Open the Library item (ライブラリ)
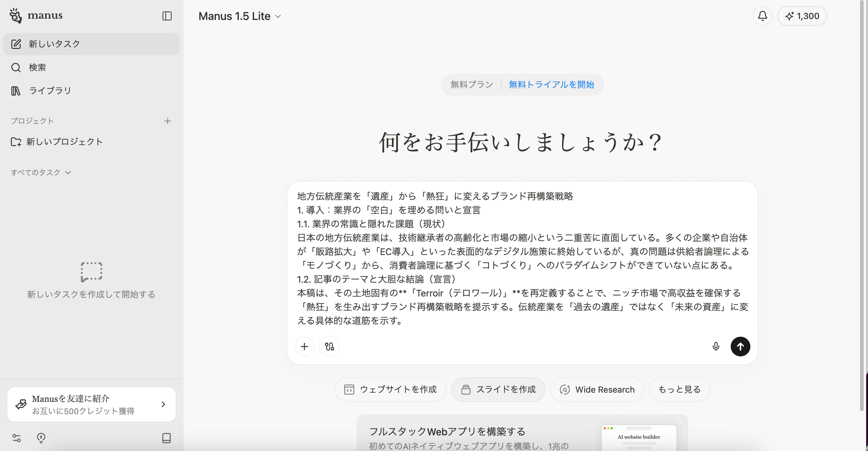The image size is (868, 451). click(x=91, y=91)
